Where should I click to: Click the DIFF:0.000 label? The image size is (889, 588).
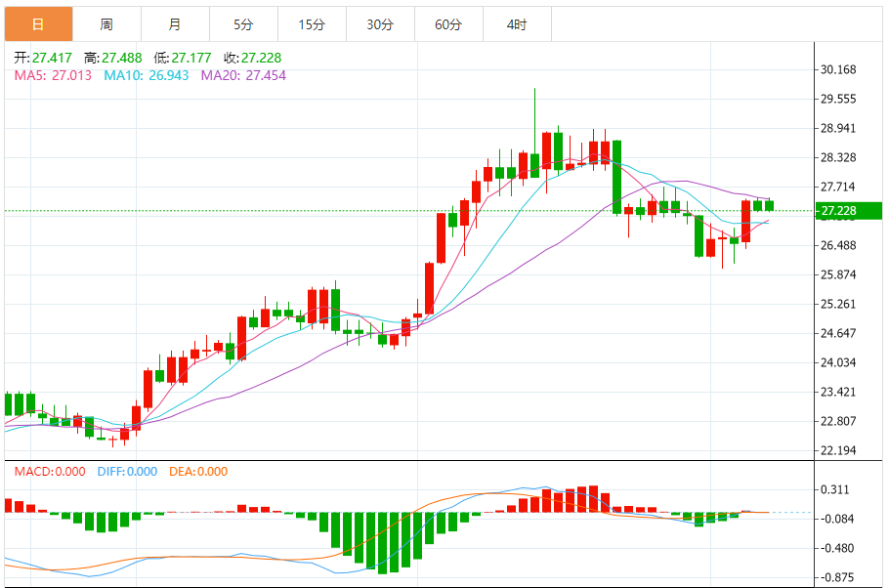pyautogui.click(x=127, y=472)
